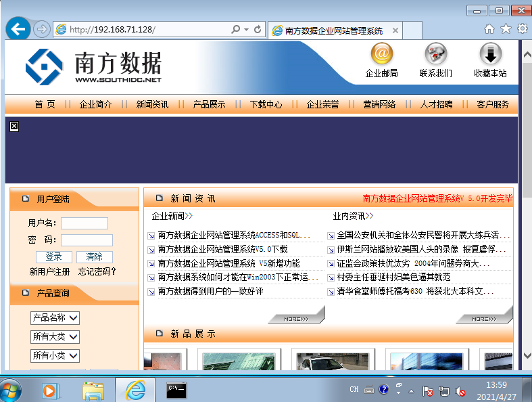This screenshot has width=532, height=402.
Task: Open news 证监会政策扶优汰劣 2004年问题券商大...
Action: [x=413, y=263]
